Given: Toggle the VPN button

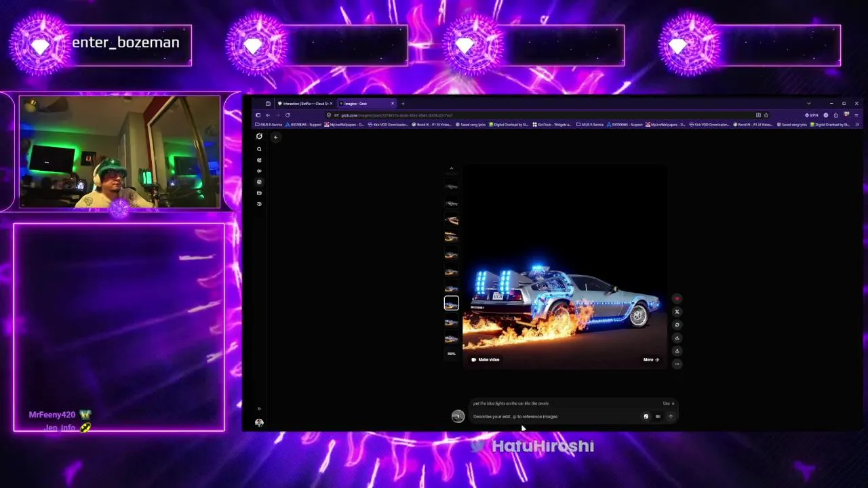Looking at the screenshot, I should (812, 115).
